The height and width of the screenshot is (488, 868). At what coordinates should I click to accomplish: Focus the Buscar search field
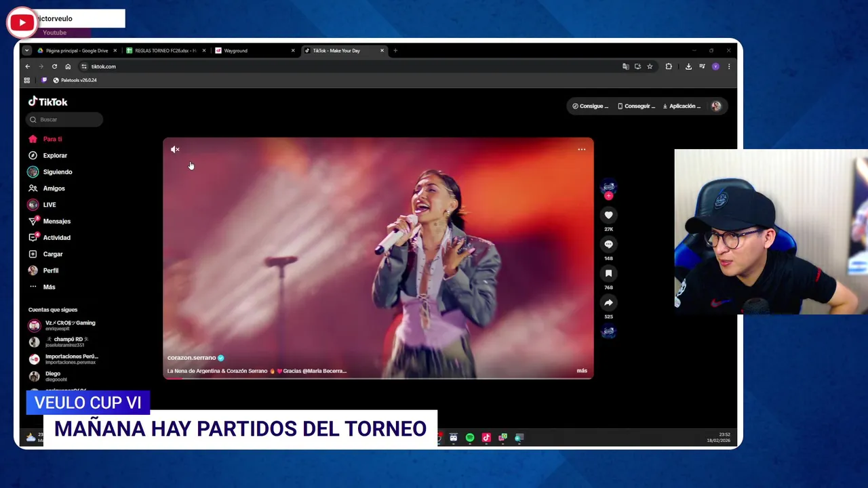pyautogui.click(x=64, y=119)
